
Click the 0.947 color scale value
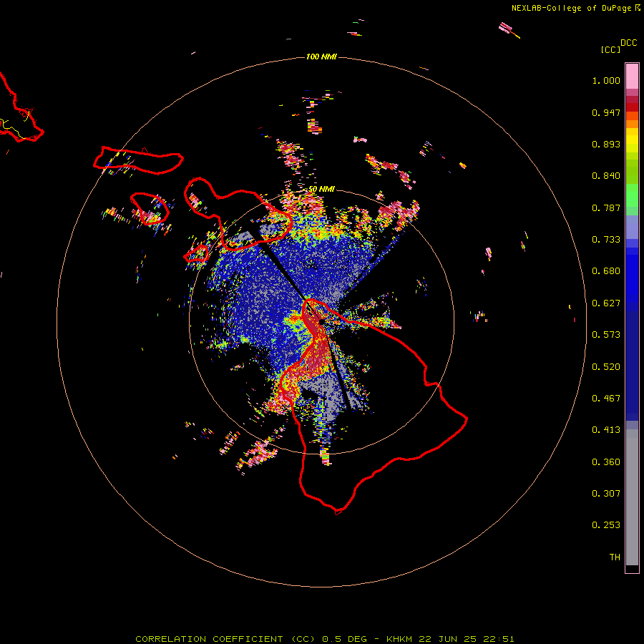coord(606,112)
